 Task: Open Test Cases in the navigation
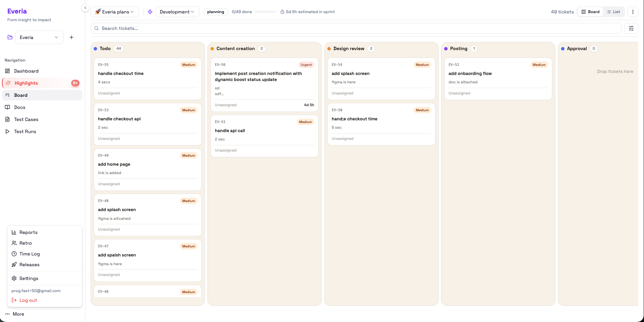(42, 119)
